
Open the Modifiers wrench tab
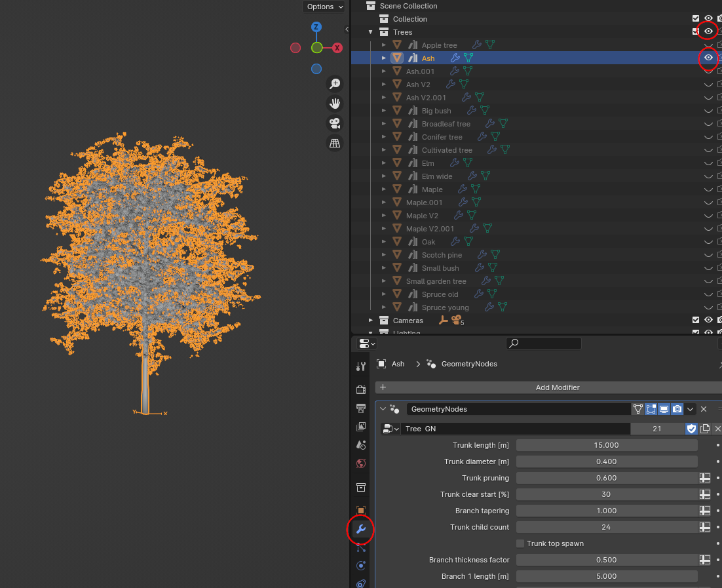pyautogui.click(x=361, y=529)
